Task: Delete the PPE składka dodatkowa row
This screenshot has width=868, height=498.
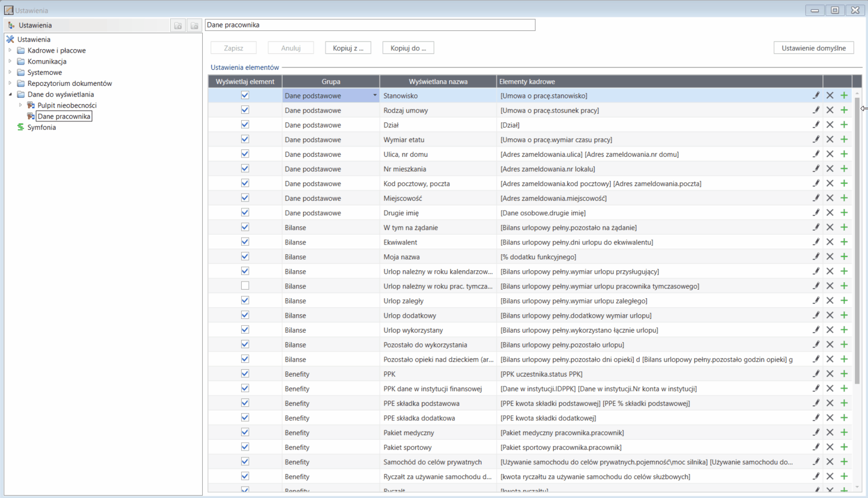Action: (830, 418)
